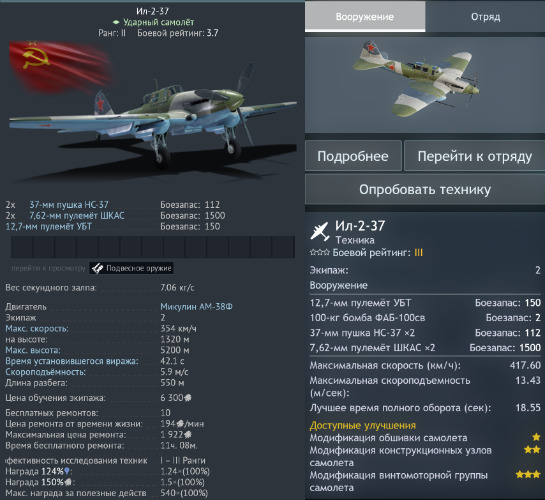Click the Подвесное оружие icon button
The image size is (545, 500).
click(131, 268)
